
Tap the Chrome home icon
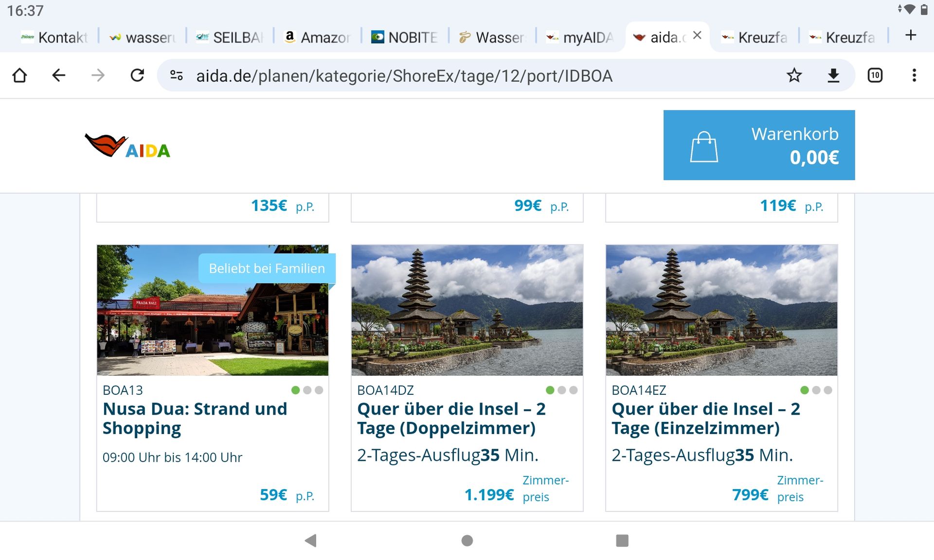(20, 75)
